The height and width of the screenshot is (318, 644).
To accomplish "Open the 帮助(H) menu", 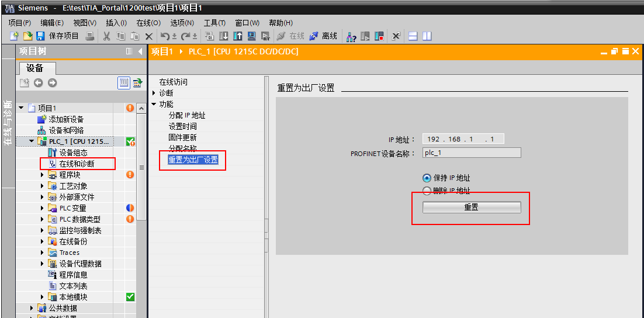I will [281, 23].
